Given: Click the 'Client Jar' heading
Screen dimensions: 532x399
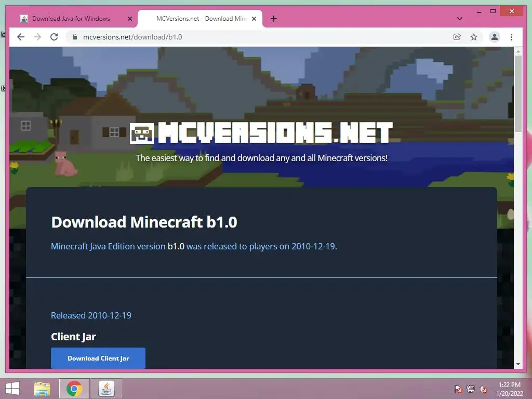Looking at the screenshot, I should click(73, 337).
